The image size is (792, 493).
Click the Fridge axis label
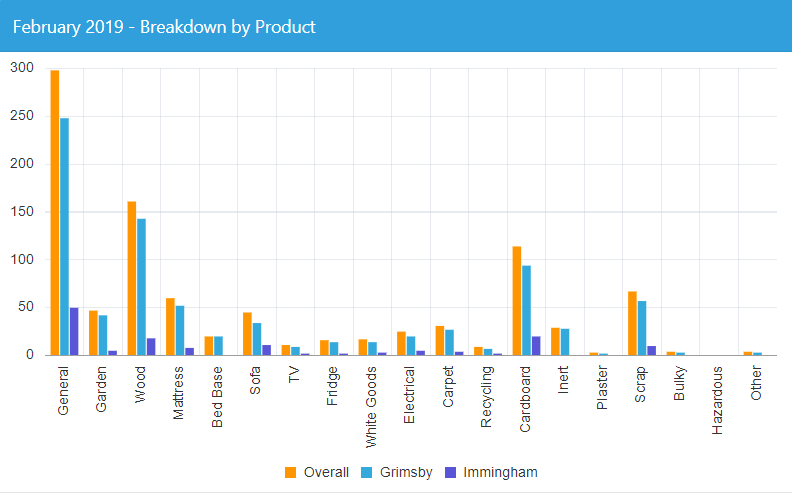(x=332, y=386)
